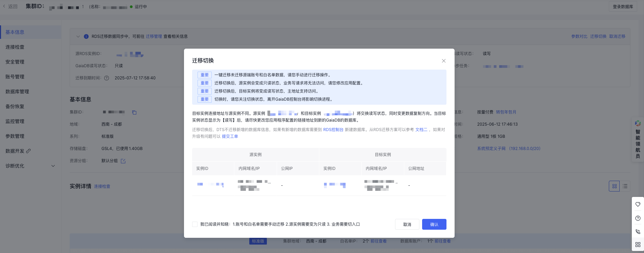Screen dimensions: 644x253
Task: Click the 目标实例 table header
Action: coord(383,155)
